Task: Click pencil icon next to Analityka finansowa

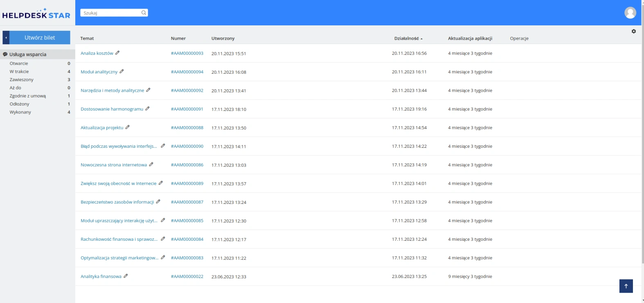Action: click(126, 276)
